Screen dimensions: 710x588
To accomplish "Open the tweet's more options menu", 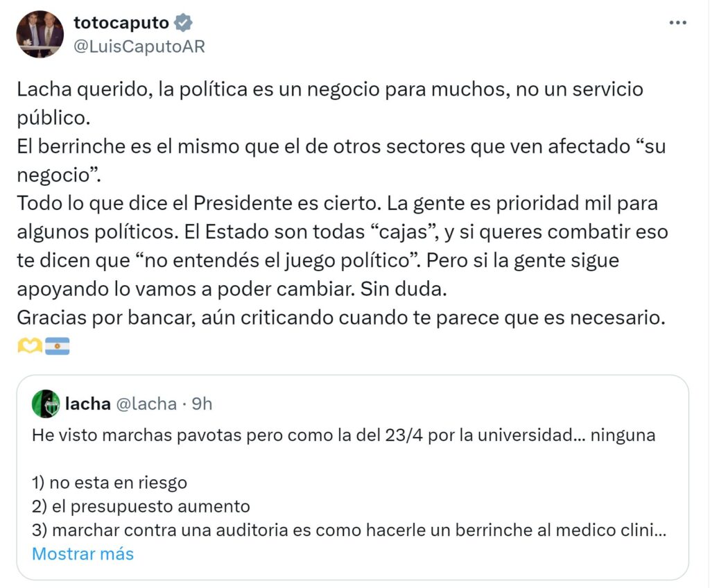I will pyautogui.click(x=677, y=23).
